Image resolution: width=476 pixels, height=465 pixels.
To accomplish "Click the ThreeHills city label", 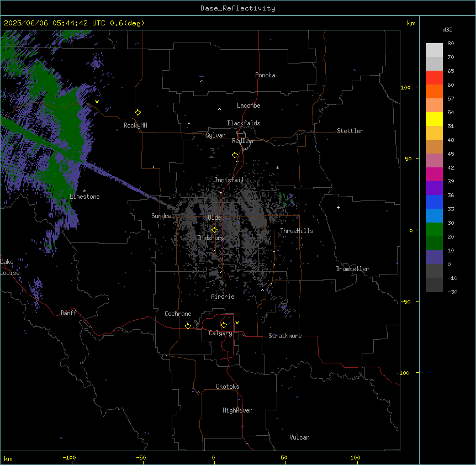I will coord(297,231).
